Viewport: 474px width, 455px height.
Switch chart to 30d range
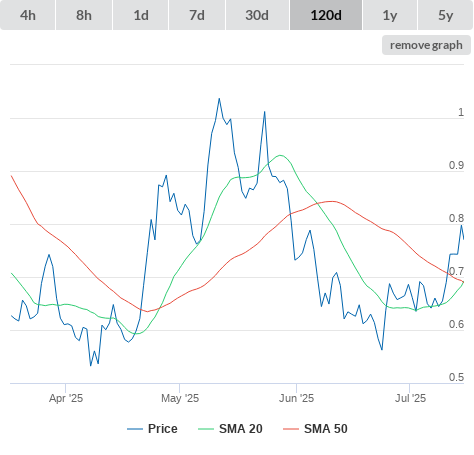click(257, 15)
